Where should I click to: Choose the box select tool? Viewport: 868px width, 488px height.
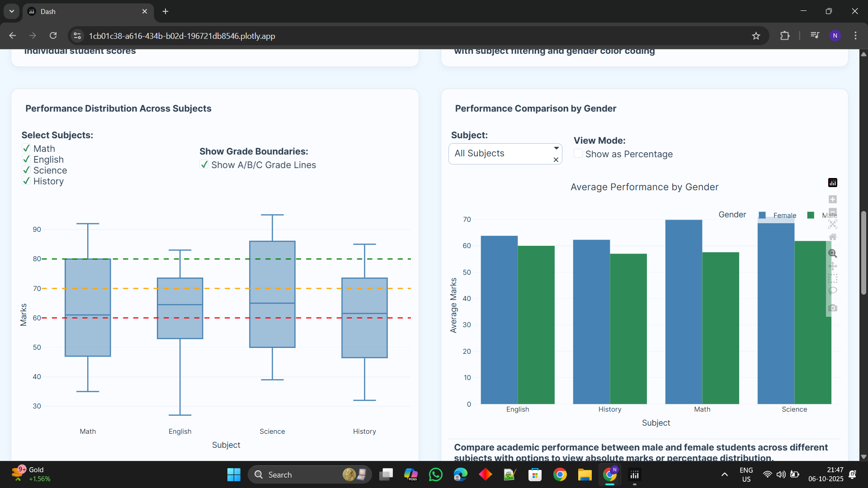click(832, 278)
